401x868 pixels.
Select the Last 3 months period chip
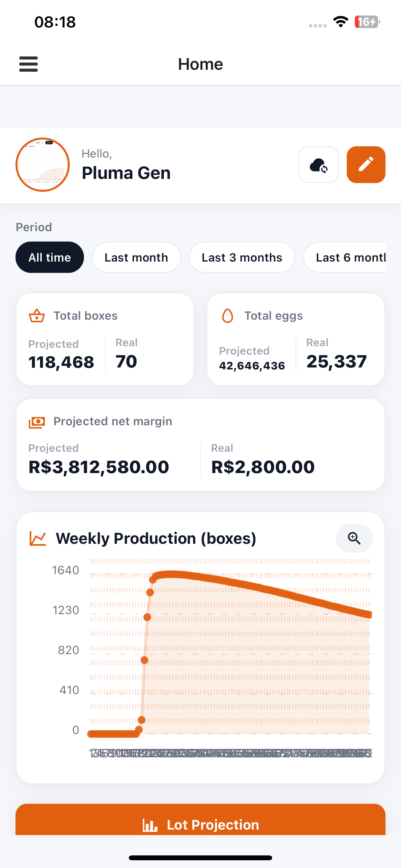pyautogui.click(x=242, y=257)
